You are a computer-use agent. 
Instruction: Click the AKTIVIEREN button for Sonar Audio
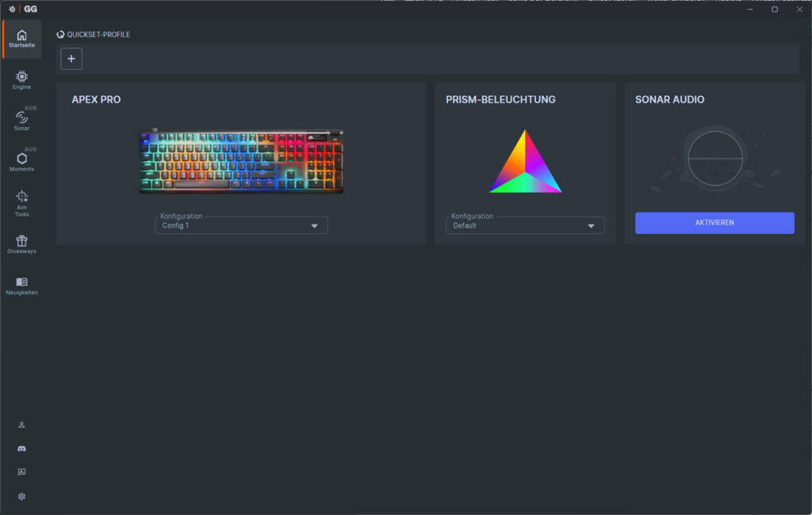click(714, 223)
